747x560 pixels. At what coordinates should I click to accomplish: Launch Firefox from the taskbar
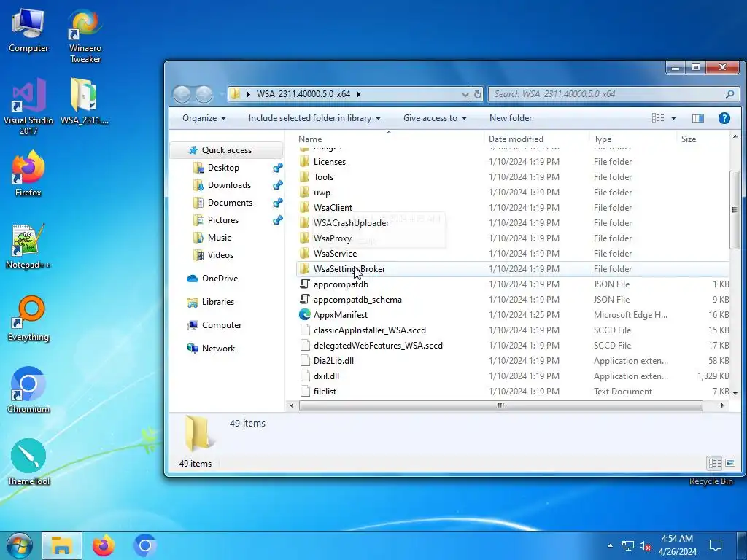point(104,545)
